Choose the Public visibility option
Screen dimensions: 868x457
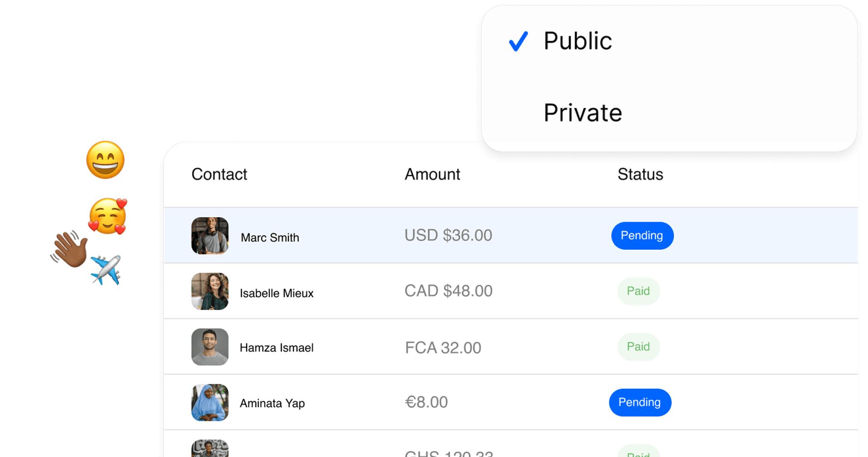[x=578, y=41]
